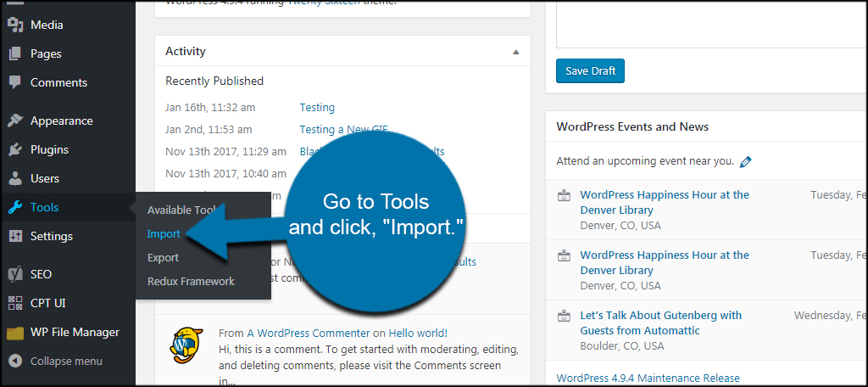Open first WordPress Happiness Hour event link
This screenshot has width=868, height=387.
coord(665,202)
